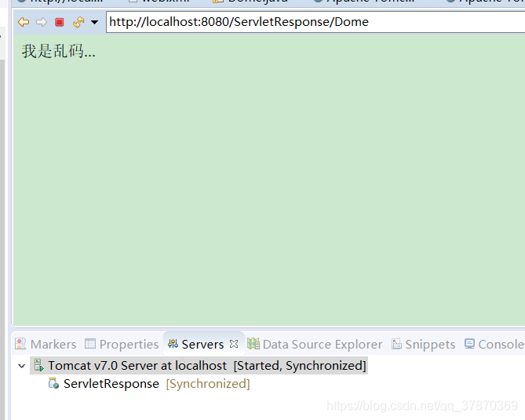
Task: Click the [Started, Synchronized] server status text
Action: pos(300,365)
